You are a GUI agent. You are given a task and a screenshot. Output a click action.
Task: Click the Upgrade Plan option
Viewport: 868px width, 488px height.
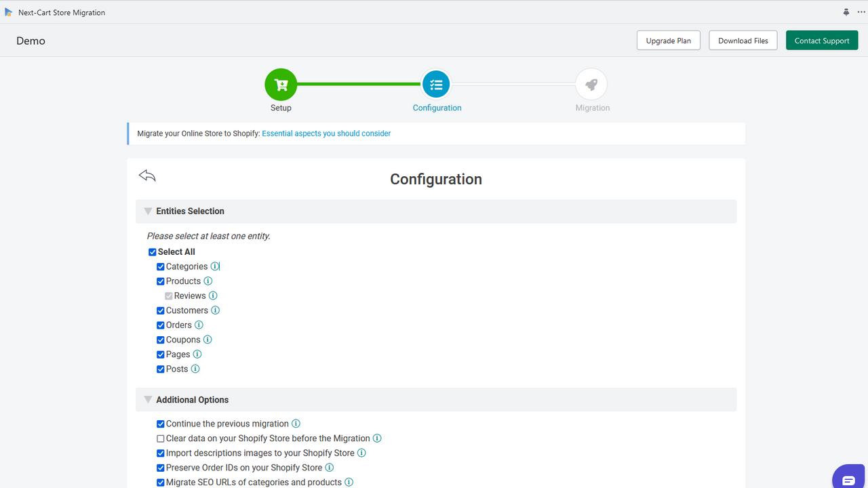668,40
